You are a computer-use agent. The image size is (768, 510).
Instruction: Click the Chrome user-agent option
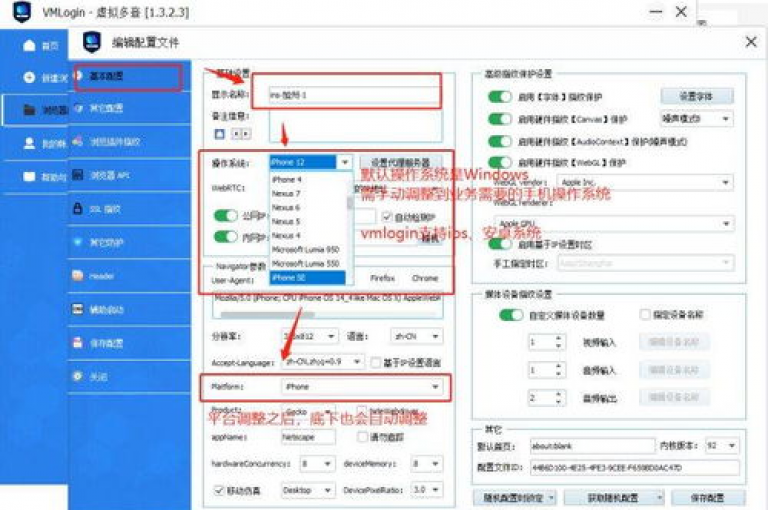pos(425,278)
